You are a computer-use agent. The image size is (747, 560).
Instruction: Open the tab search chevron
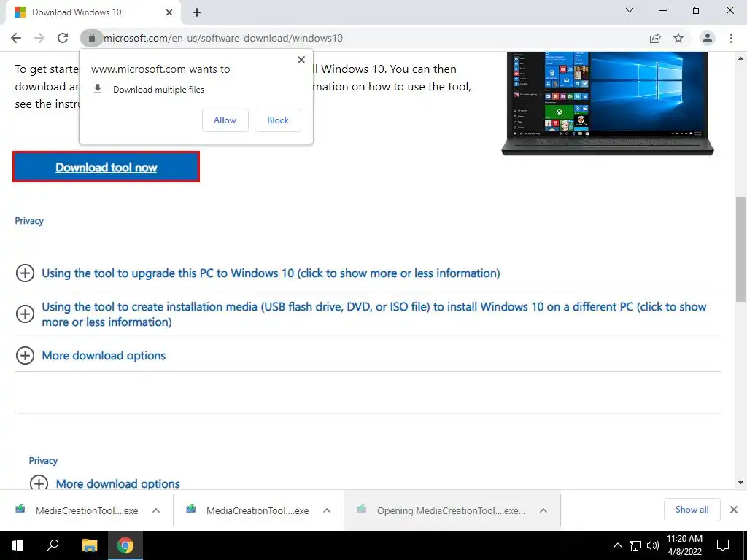tap(630, 10)
